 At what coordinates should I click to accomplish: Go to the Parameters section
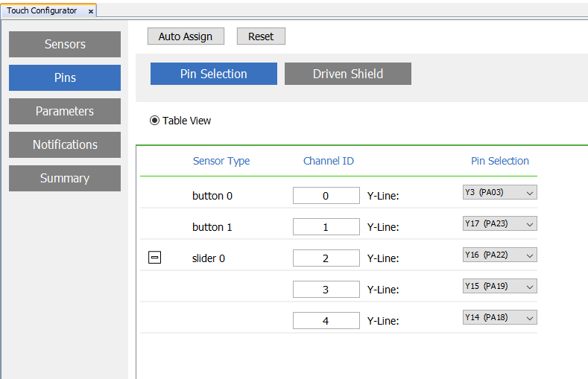[65, 112]
